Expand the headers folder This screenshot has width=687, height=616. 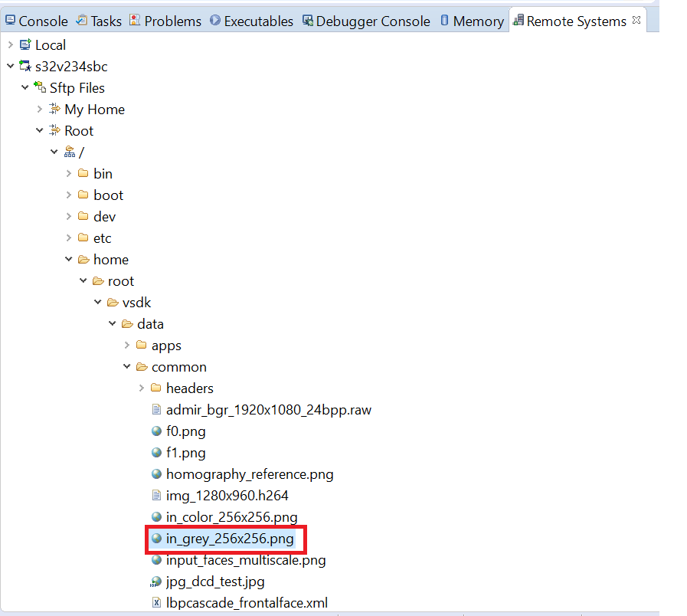coord(141,388)
